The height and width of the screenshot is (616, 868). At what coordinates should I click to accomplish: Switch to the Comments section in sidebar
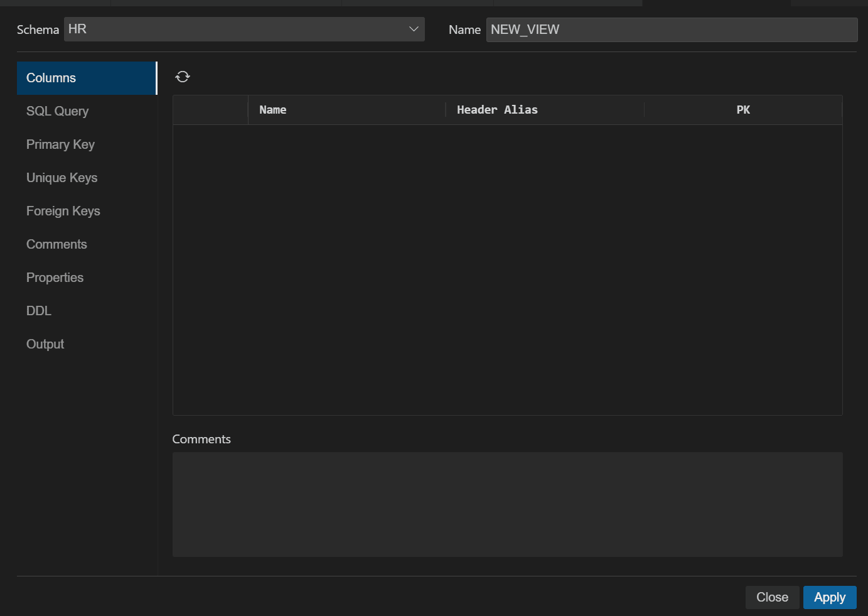tap(56, 244)
